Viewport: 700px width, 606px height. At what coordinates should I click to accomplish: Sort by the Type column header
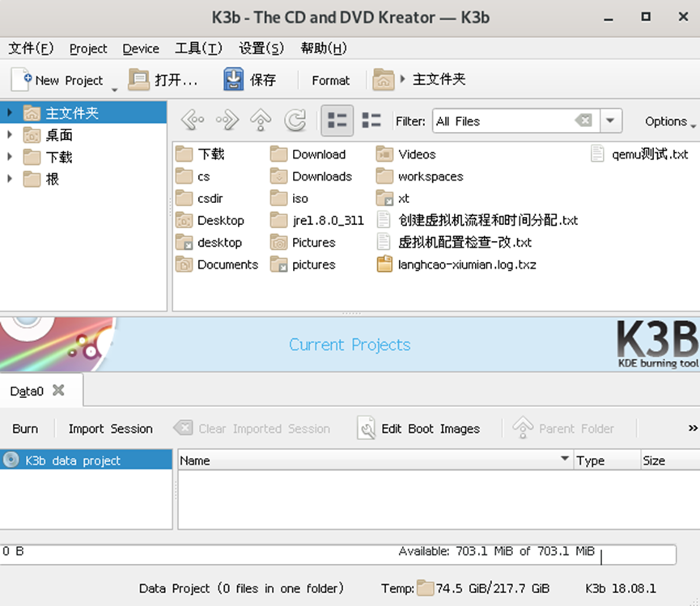point(607,460)
